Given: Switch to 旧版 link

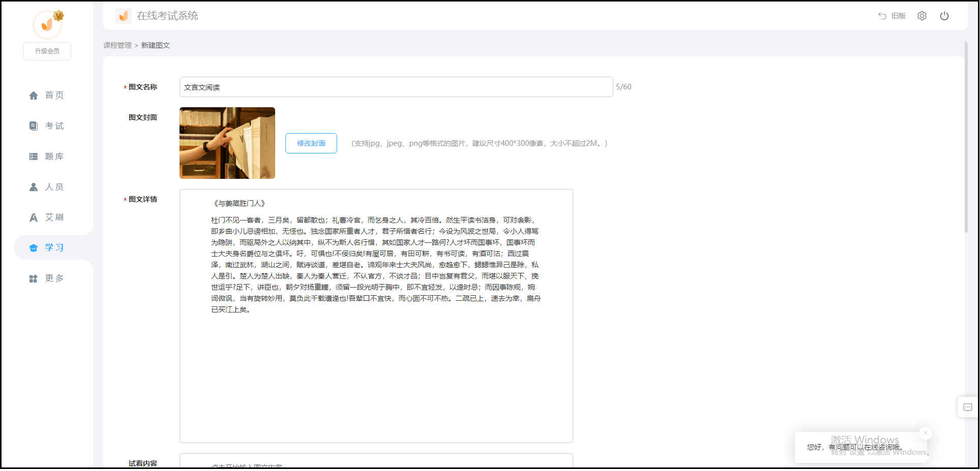Looking at the screenshot, I should coord(899,16).
